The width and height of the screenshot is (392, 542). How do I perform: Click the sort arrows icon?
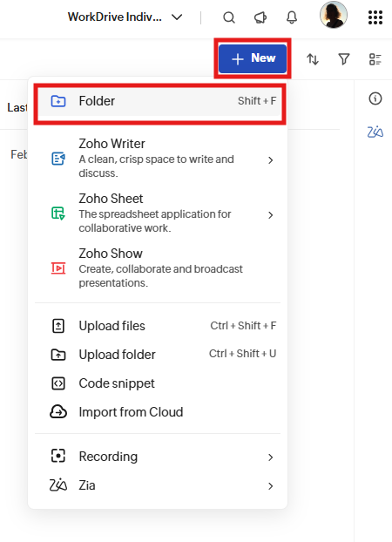[313, 59]
